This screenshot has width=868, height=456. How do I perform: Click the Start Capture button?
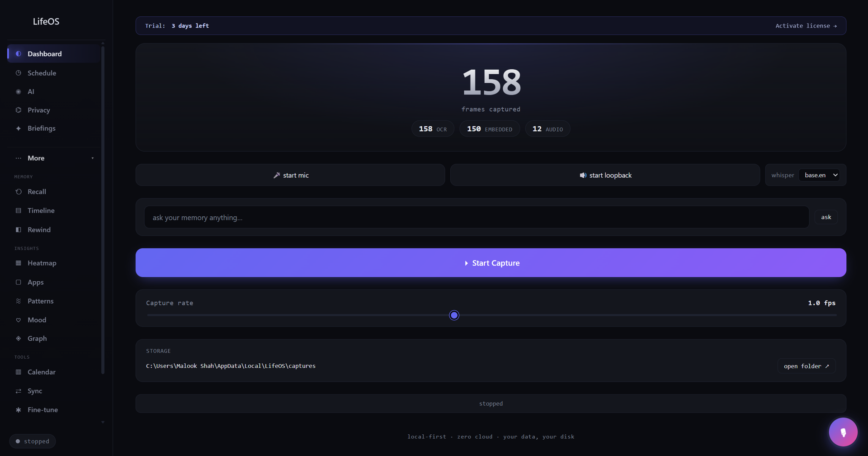coord(491,263)
